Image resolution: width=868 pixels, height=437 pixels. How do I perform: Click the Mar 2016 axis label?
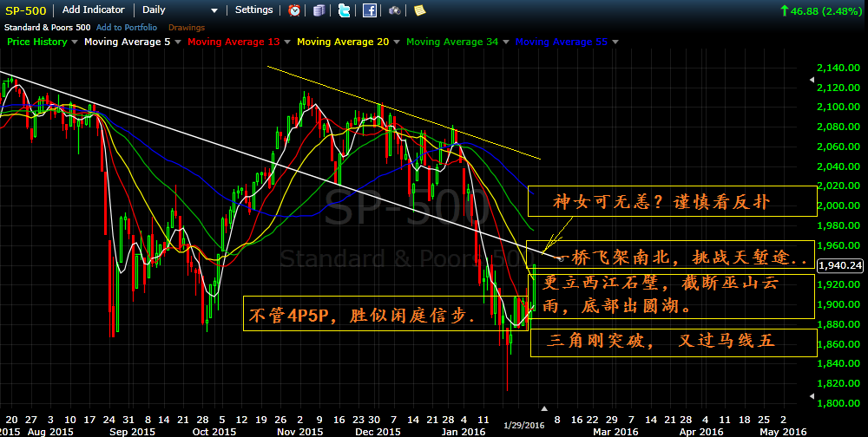(x=616, y=432)
